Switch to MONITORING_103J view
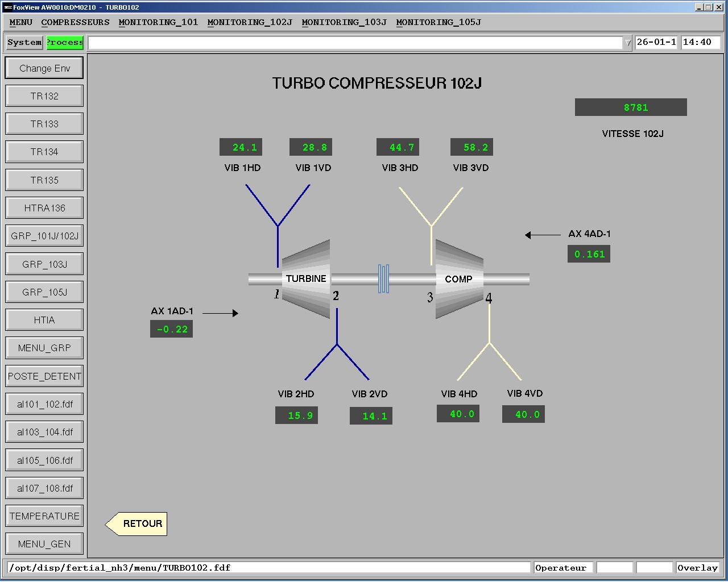The height and width of the screenshot is (582, 728). (x=344, y=22)
